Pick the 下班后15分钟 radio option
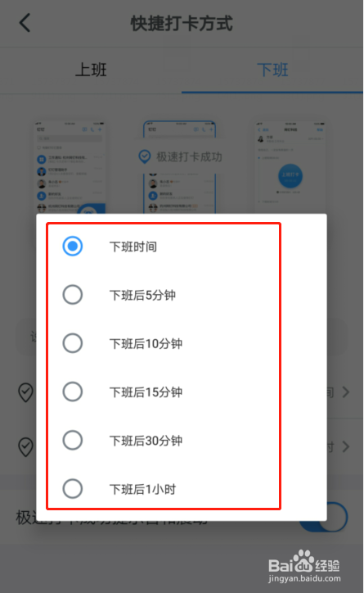Image resolution: width=364 pixels, height=593 pixels. click(73, 392)
